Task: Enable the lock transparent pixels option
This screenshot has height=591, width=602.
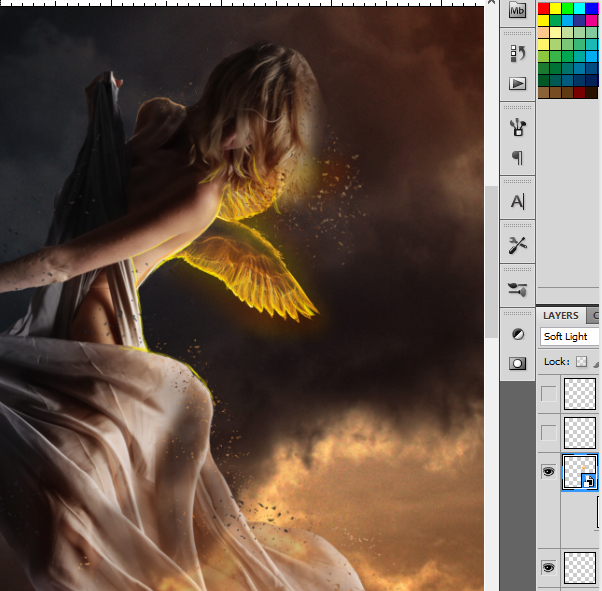Action: 580,361
